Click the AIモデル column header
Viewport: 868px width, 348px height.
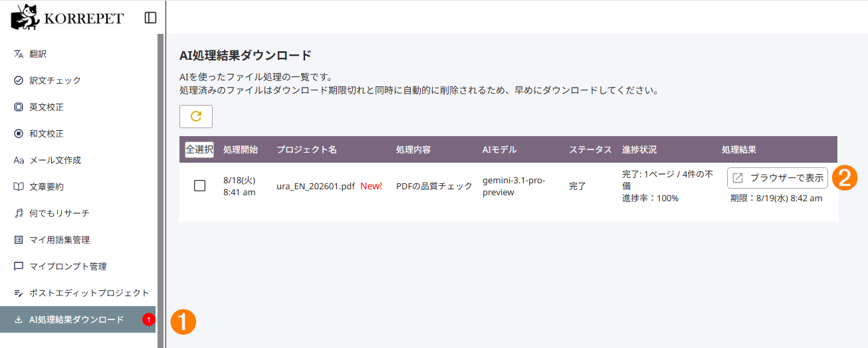click(x=499, y=149)
